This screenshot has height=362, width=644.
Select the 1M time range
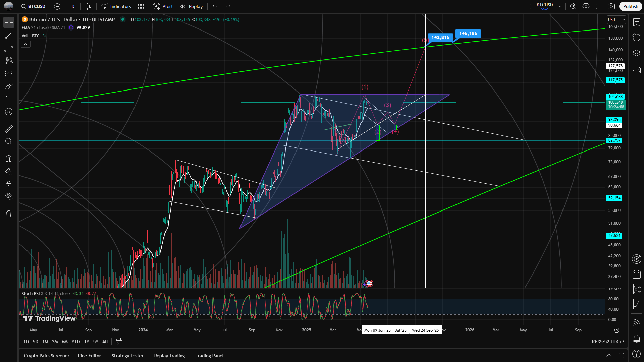45,342
